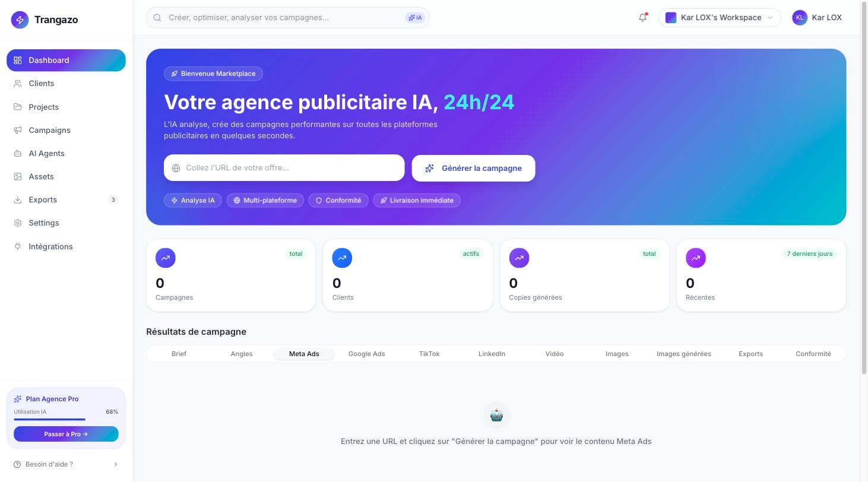Click the Passer à Pro button
Screen dimensions: 868x482
(66, 434)
